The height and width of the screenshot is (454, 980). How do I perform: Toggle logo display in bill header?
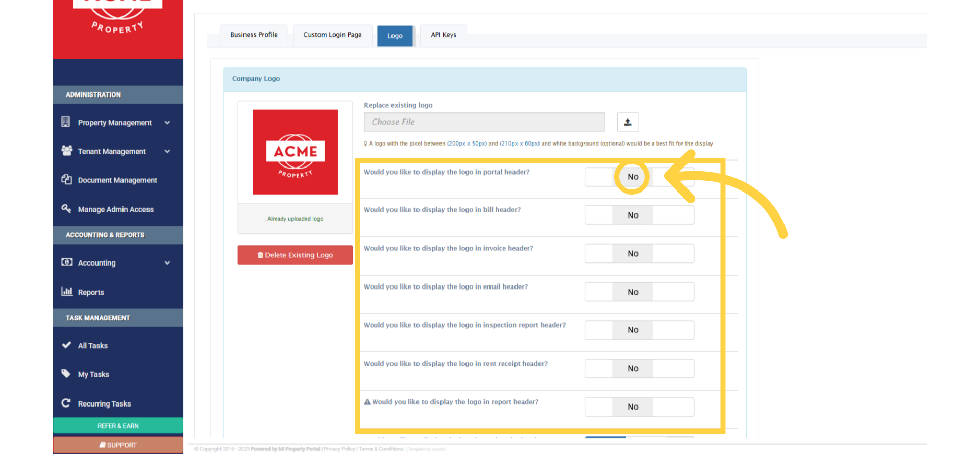pos(639,215)
